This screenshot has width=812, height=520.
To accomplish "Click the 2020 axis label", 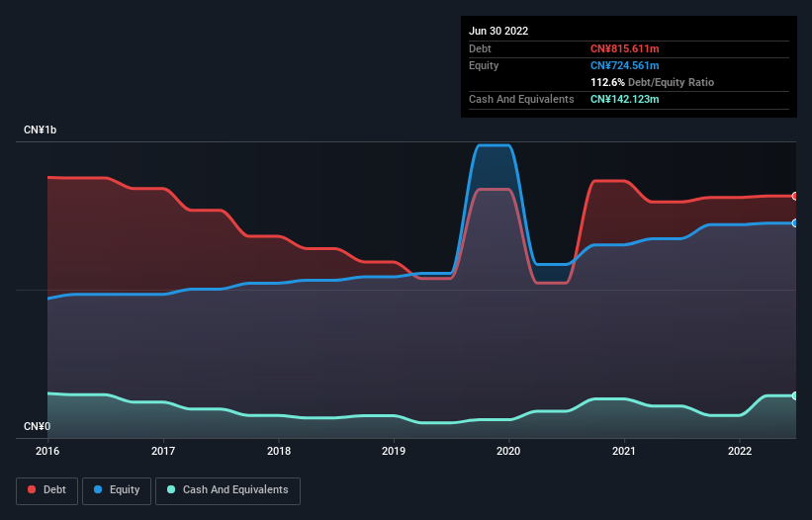I will [x=508, y=451].
